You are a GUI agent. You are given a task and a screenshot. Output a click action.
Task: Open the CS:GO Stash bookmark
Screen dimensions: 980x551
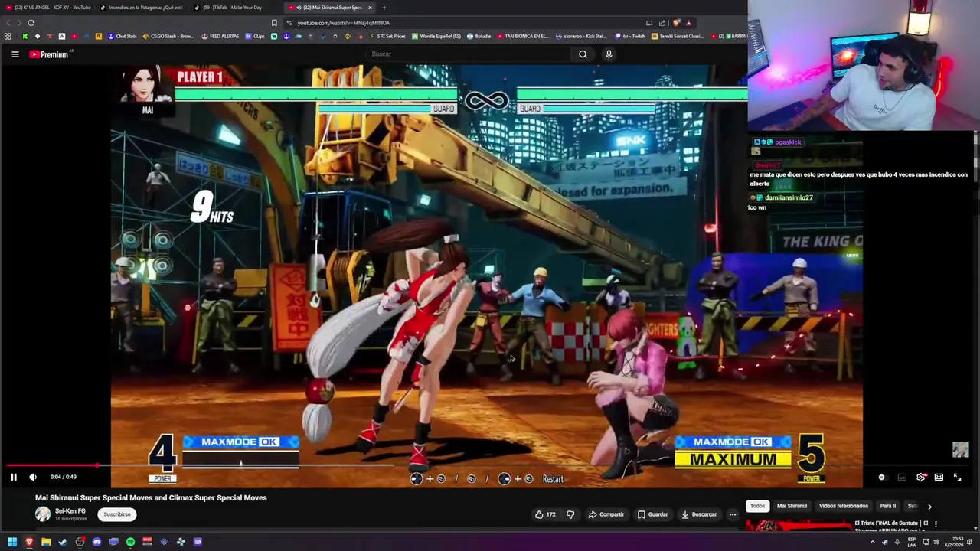click(x=168, y=36)
